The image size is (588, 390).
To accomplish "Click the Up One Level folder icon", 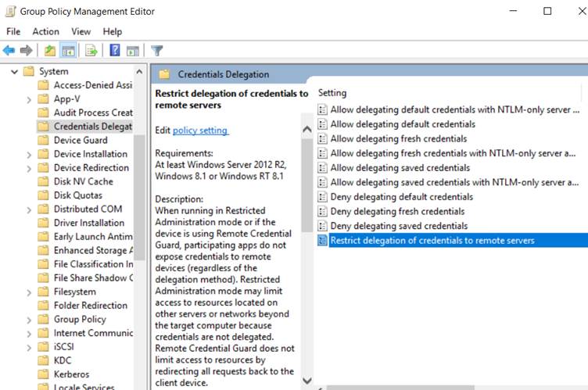I will (49, 50).
